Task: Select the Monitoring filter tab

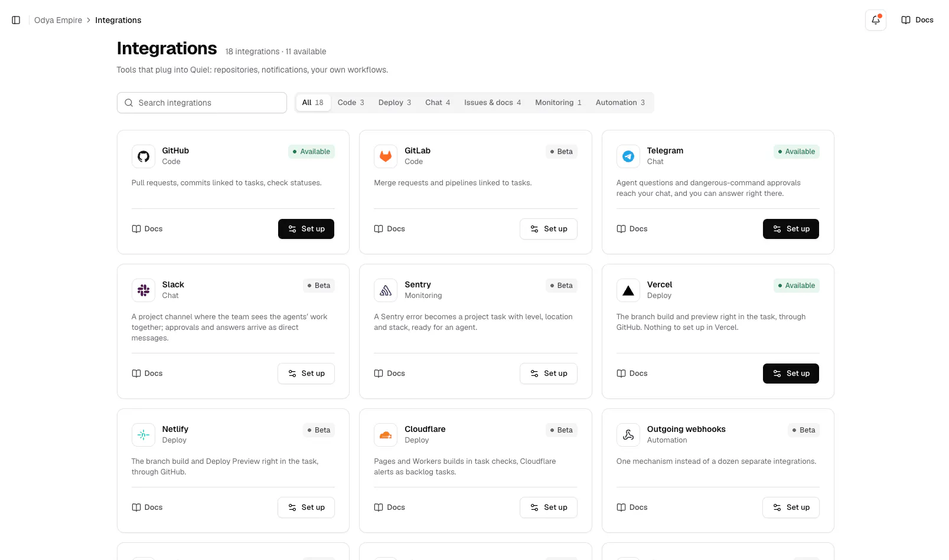Action: (x=558, y=103)
